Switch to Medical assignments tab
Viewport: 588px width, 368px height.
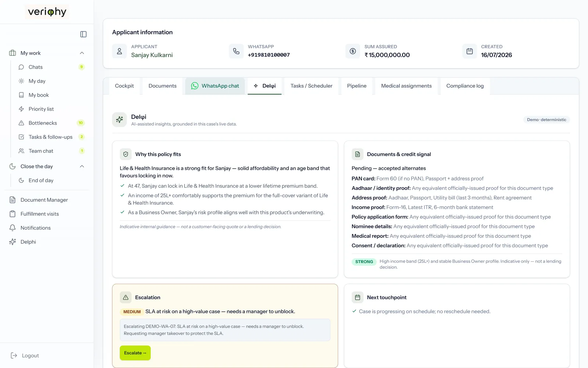[406, 86]
